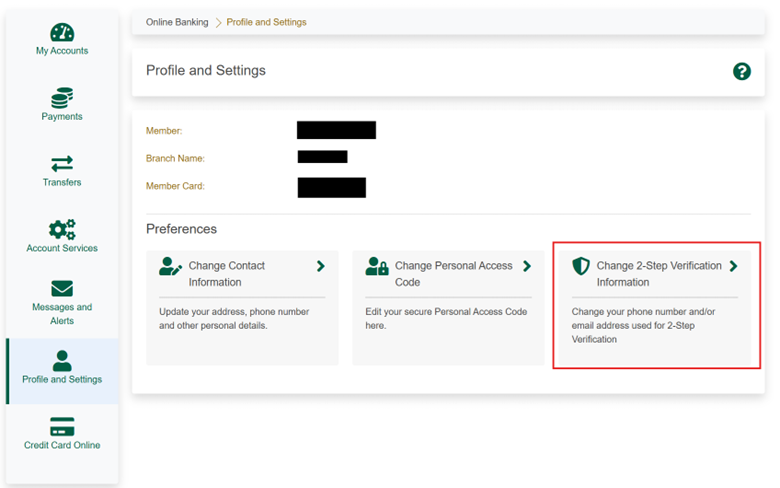Select the Transfers arrows icon
780x488 pixels.
[x=62, y=164]
